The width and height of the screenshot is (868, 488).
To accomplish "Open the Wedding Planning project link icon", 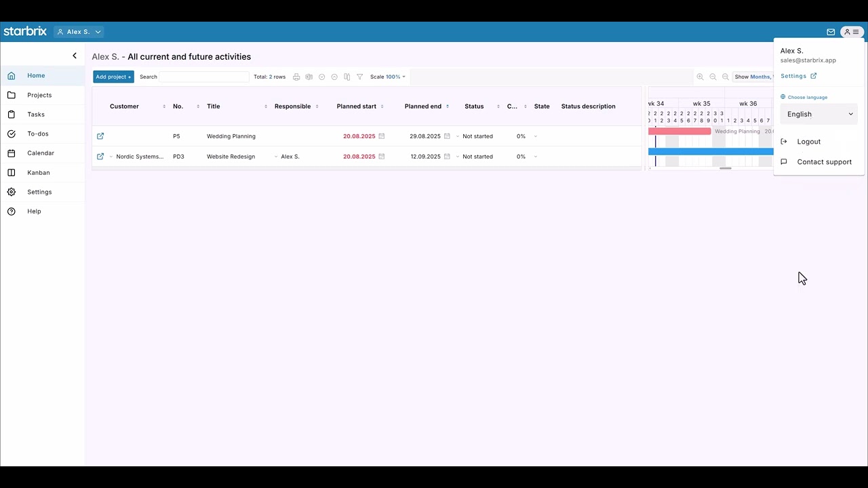I will (x=100, y=136).
